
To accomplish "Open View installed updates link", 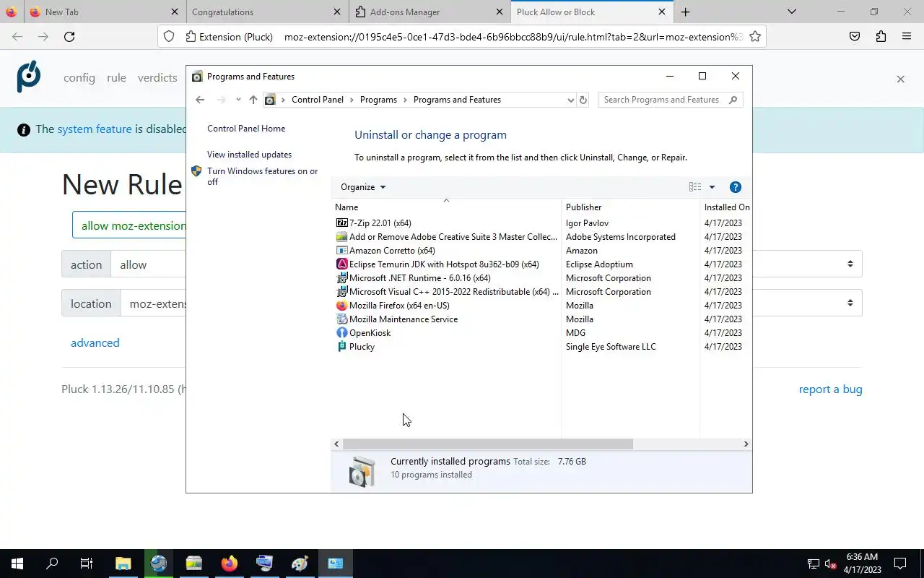I will pos(249,155).
